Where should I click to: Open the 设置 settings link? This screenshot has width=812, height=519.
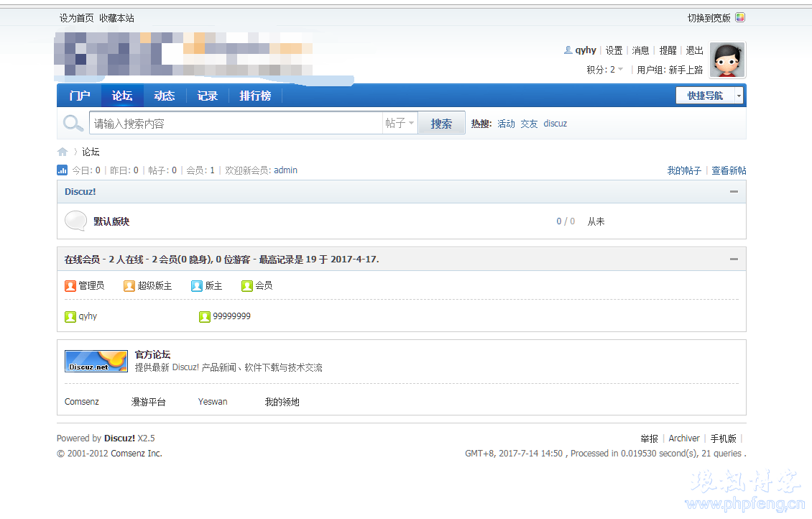tap(614, 50)
